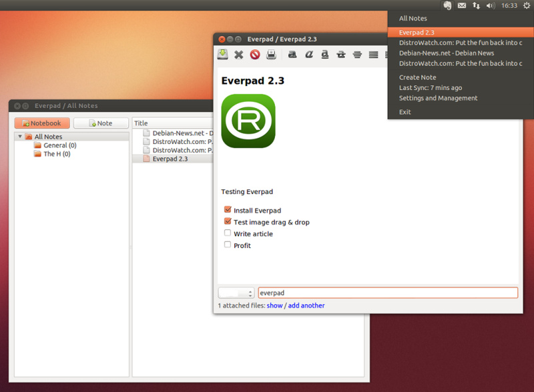534x392 pixels.
Task: Click the Notebook button in All Notes window
Action: point(42,123)
